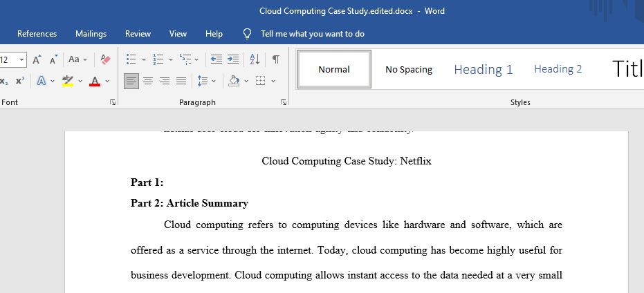Align text right
This screenshot has height=293, width=644.
(165, 81)
